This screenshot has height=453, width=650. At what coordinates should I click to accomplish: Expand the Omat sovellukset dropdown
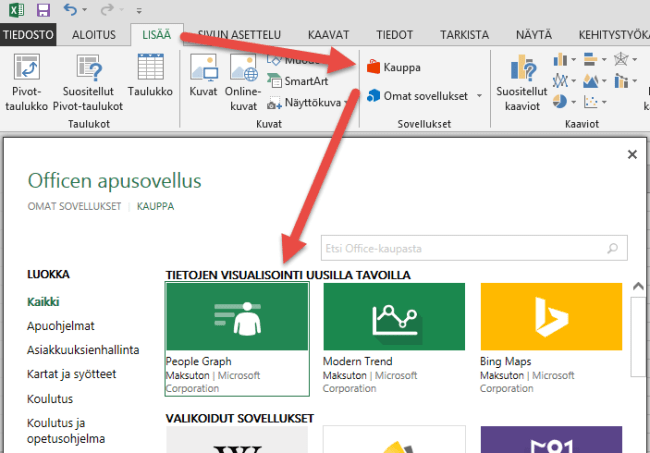478,96
